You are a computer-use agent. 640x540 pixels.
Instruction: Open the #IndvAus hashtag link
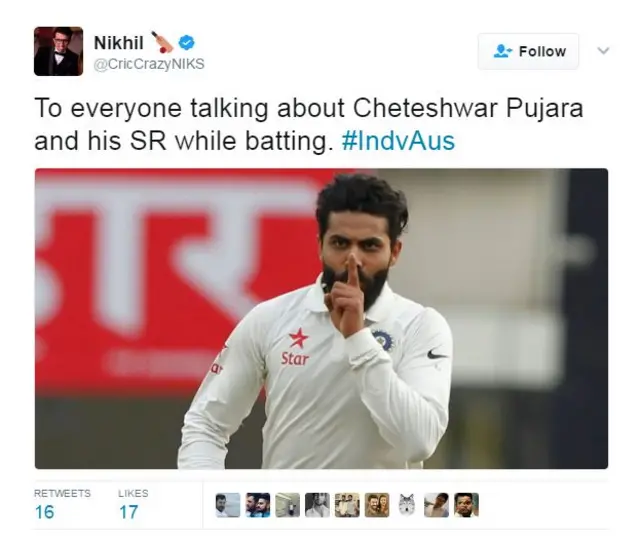pyautogui.click(x=398, y=141)
